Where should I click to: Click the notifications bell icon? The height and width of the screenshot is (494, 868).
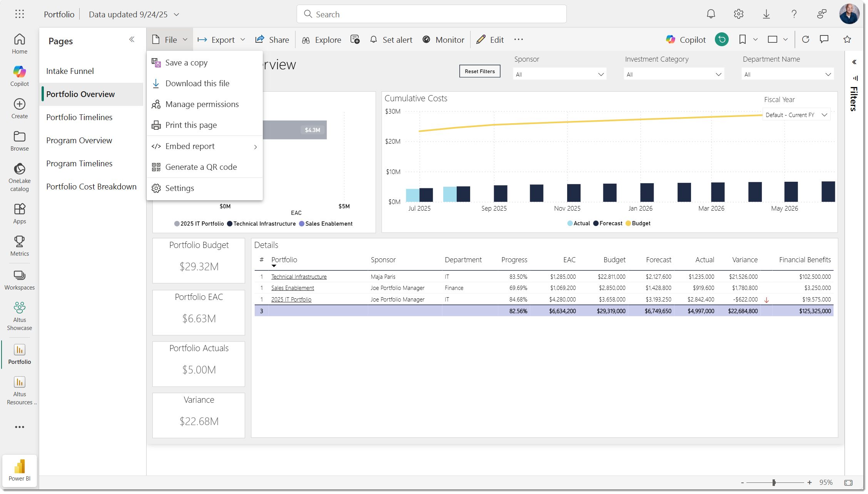[x=711, y=14]
